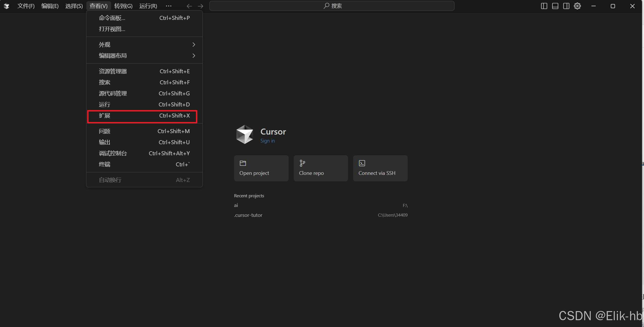The image size is (644, 327).
Task: Open settings gear icon in title bar
Action: (577, 6)
